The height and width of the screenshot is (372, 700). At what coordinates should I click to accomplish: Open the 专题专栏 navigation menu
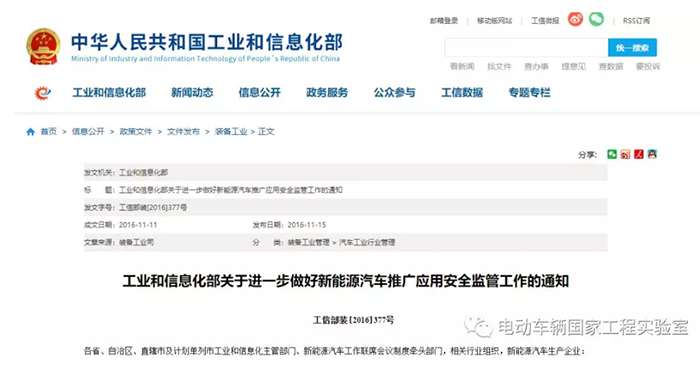tap(529, 92)
